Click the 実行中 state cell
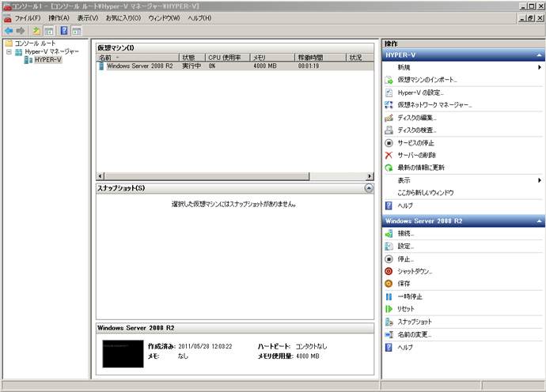The height and width of the screenshot is (392, 546). (191, 66)
